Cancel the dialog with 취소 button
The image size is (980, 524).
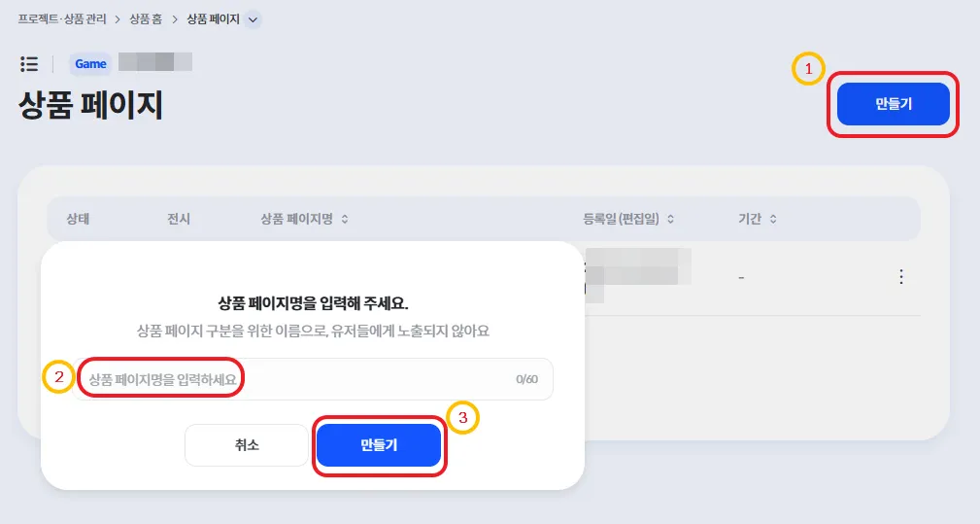(247, 445)
